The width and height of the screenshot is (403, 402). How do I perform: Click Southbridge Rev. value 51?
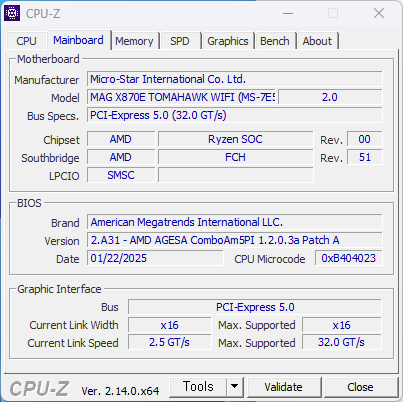pos(365,157)
